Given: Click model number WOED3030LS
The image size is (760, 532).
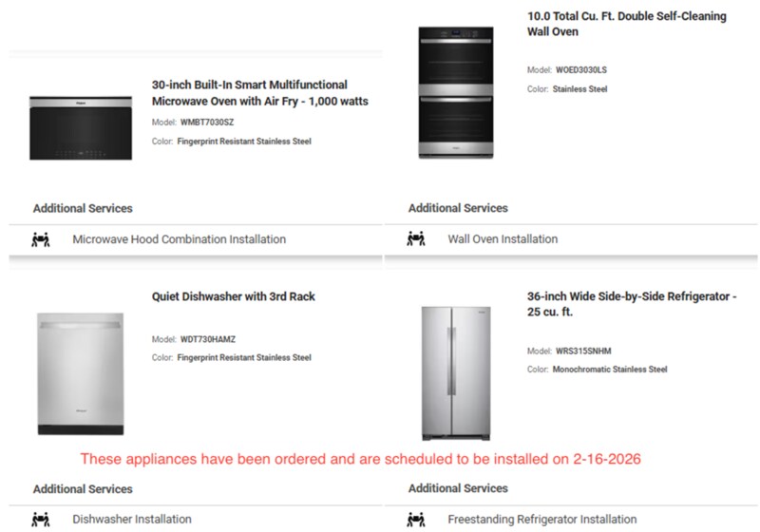Looking at the screenshot, I should pos(583,70).
